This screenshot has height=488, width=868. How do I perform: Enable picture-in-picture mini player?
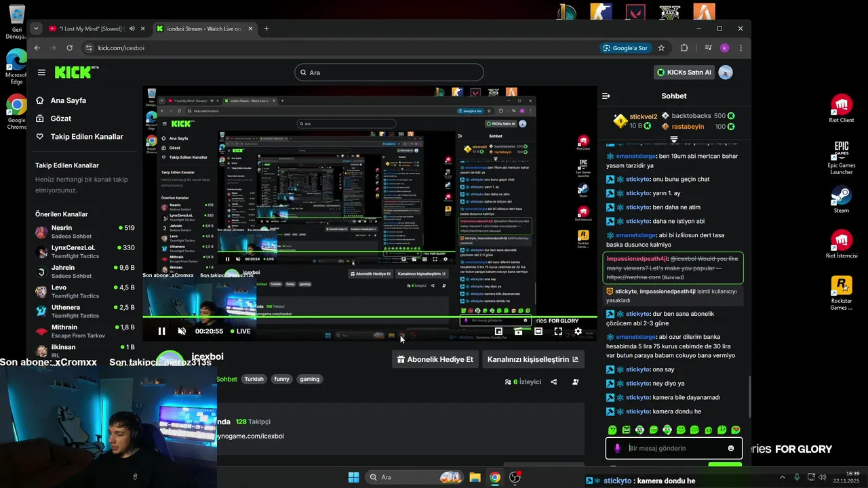[498, 331]
